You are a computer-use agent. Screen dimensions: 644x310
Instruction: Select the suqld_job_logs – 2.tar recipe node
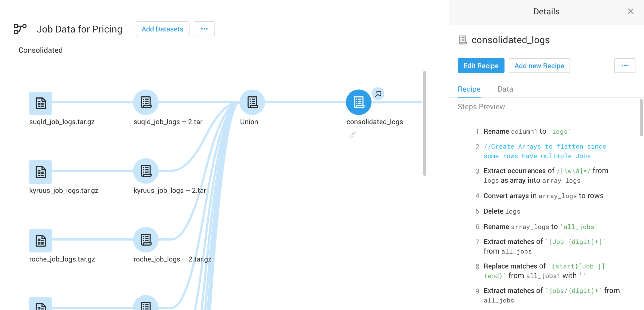coord(146,102)
